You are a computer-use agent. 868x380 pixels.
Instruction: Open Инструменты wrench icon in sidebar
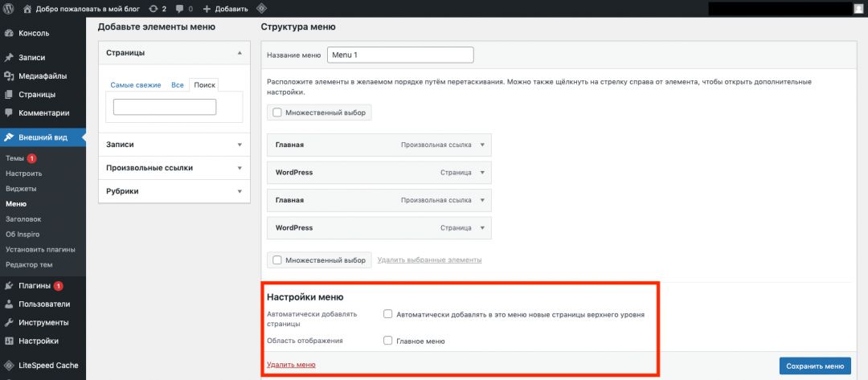[9, 322]
